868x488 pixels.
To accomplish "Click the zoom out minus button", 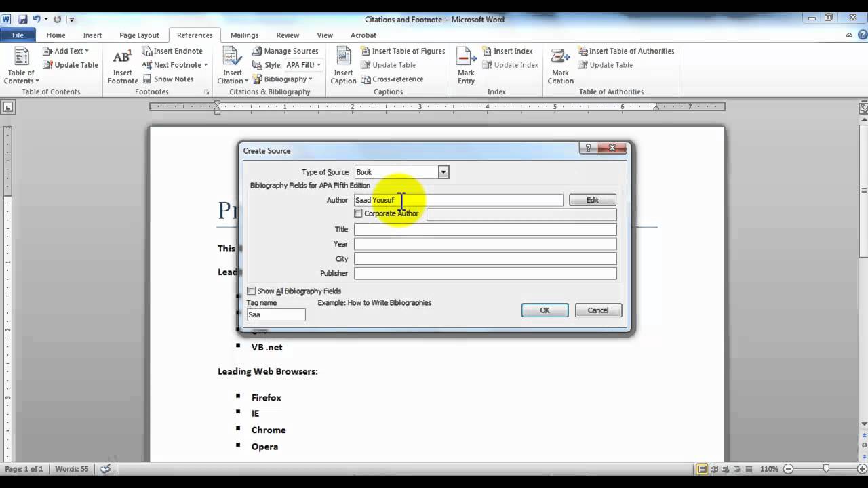I will click(788, 469).
